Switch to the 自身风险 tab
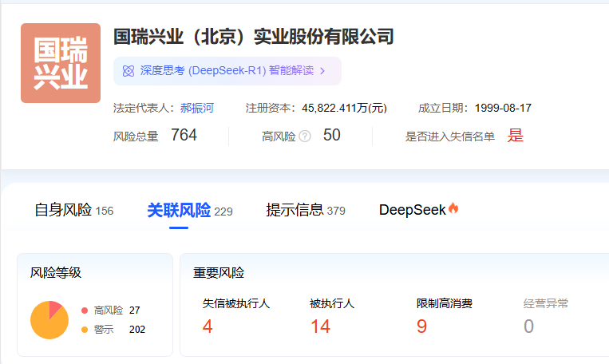609x364 pixels. pos(73,210)
